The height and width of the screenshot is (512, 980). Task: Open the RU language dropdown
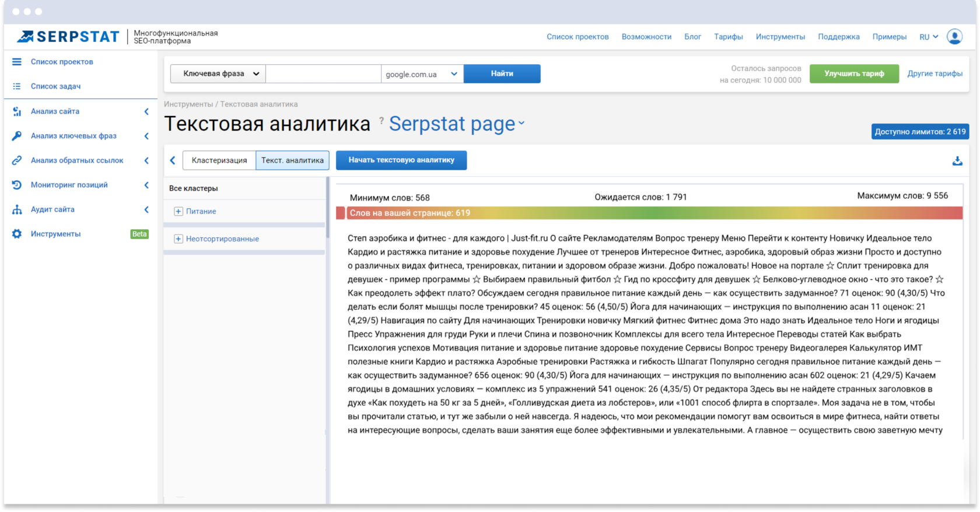tap(929, 37)
